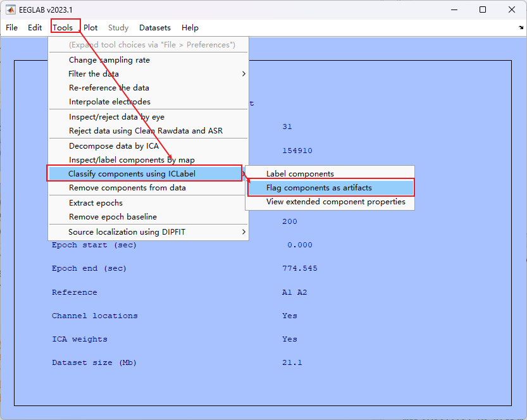The height and width of the screenshot is (420, 527).
Task: Select Extract epochs
Action: 148,203
